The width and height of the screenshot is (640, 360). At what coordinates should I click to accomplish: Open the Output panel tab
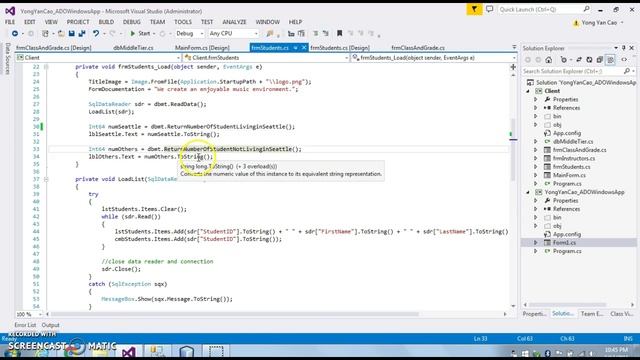(51, 325)
